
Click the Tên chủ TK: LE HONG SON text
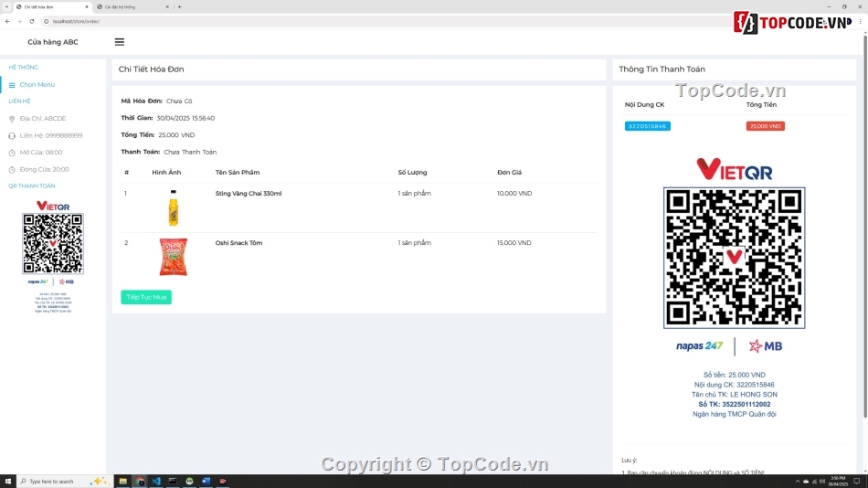(734, 395)
